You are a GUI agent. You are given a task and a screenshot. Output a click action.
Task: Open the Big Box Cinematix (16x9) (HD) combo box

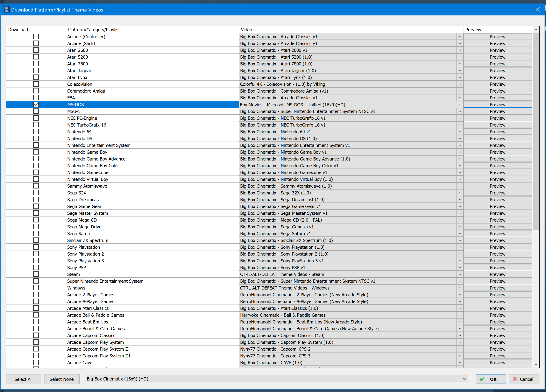[x=277, y=379]
